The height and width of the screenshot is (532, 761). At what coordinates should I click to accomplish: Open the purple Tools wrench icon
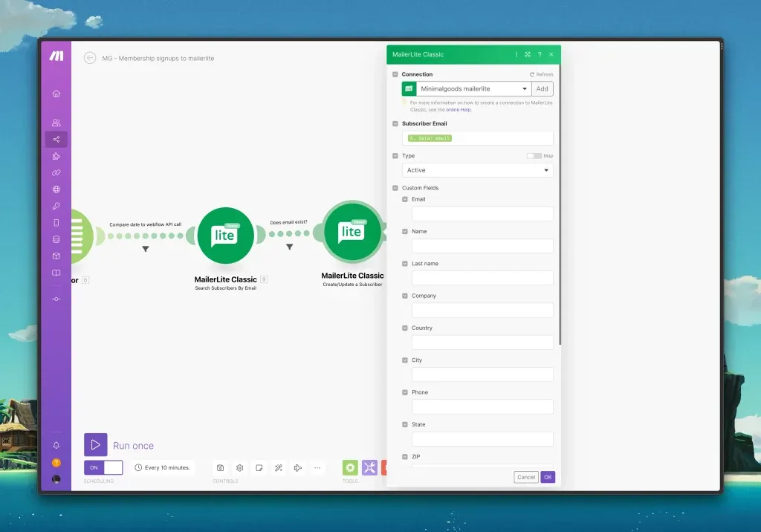click(369, 467)
